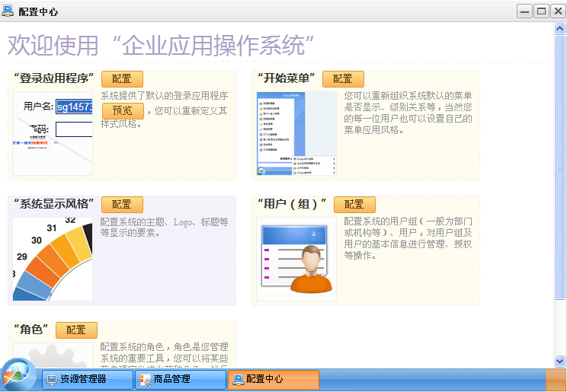The width and height of the screenshot is (567, 392).
Task: Maximize the 配置中心 window
Action: point(541,11)
